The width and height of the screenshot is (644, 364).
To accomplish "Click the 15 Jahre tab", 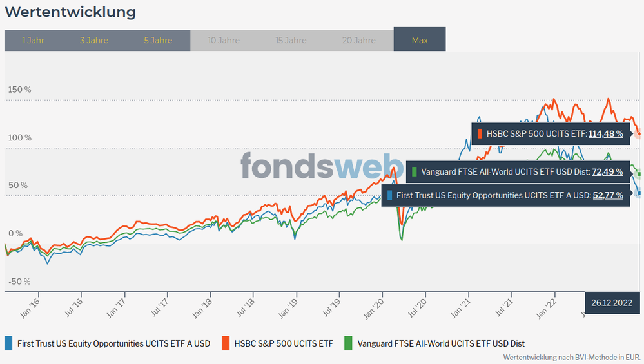I will click(291, 40).
